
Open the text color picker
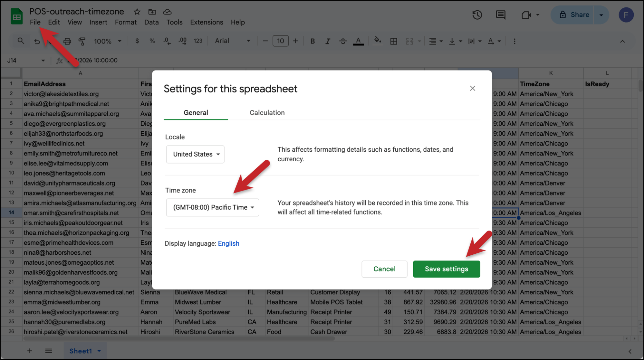[358, 41]
